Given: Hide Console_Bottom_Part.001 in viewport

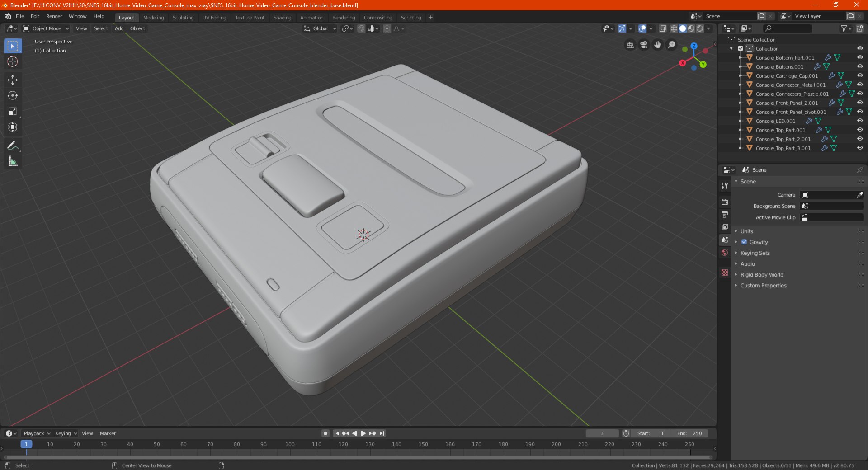Looking at the screenshot, I should click(860, 57).
